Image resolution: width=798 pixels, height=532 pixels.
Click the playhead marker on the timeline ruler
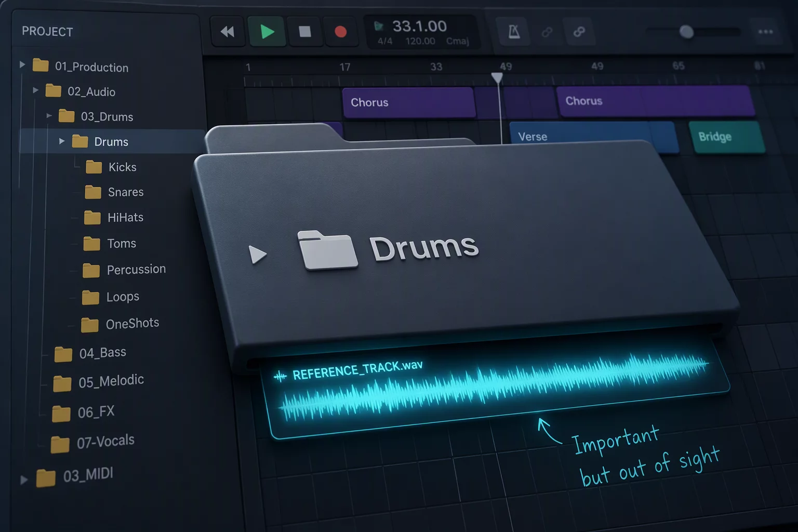tap(497, 78)
